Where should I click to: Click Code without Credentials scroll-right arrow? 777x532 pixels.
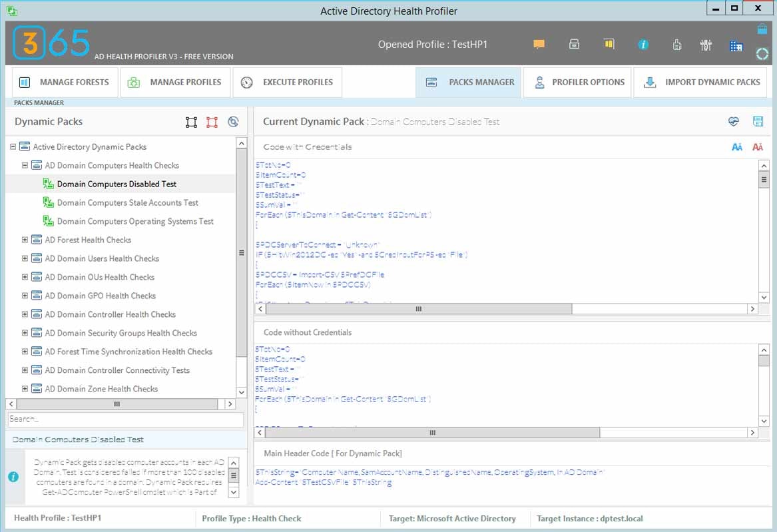[x=752, y=432]
